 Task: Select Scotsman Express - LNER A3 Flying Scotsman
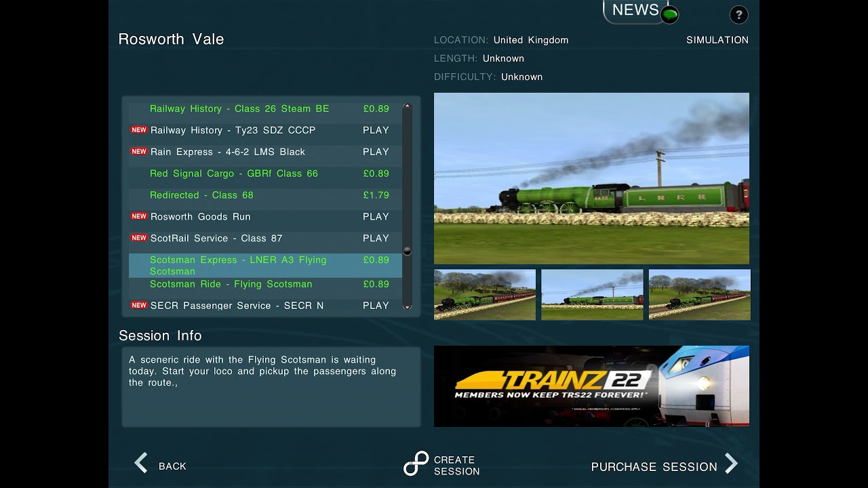pos(265,265)
